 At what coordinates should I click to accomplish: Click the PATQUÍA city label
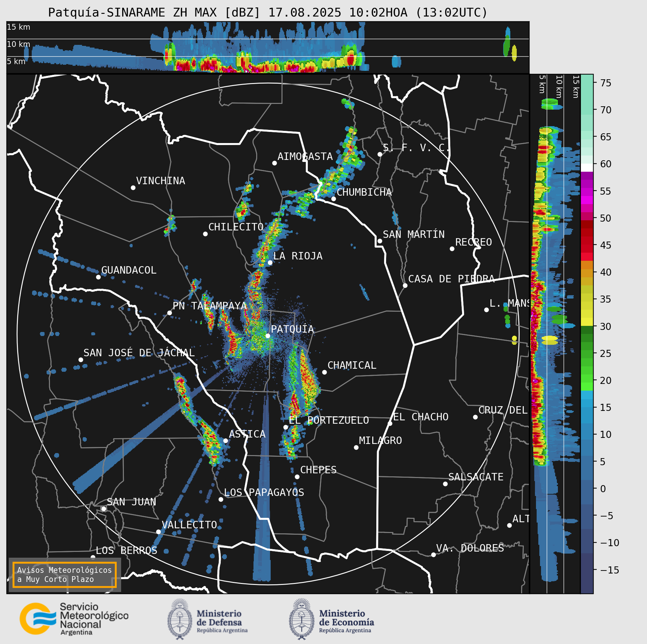292,329
